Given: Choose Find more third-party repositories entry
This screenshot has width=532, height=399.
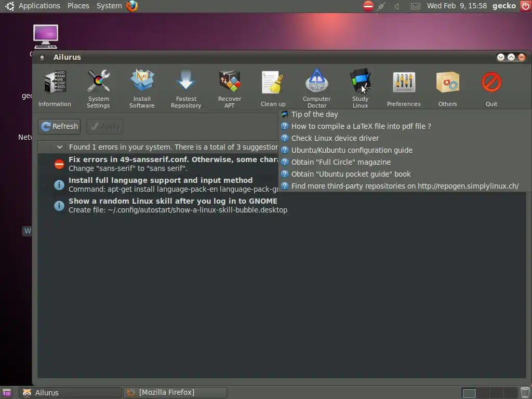Looking at the screenshot, I should pos(405,186).
